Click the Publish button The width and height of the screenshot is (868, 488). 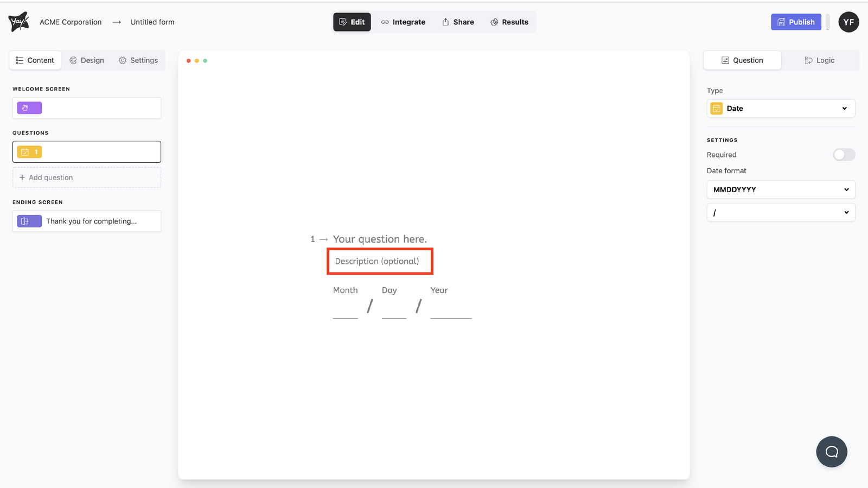(796, 22)
